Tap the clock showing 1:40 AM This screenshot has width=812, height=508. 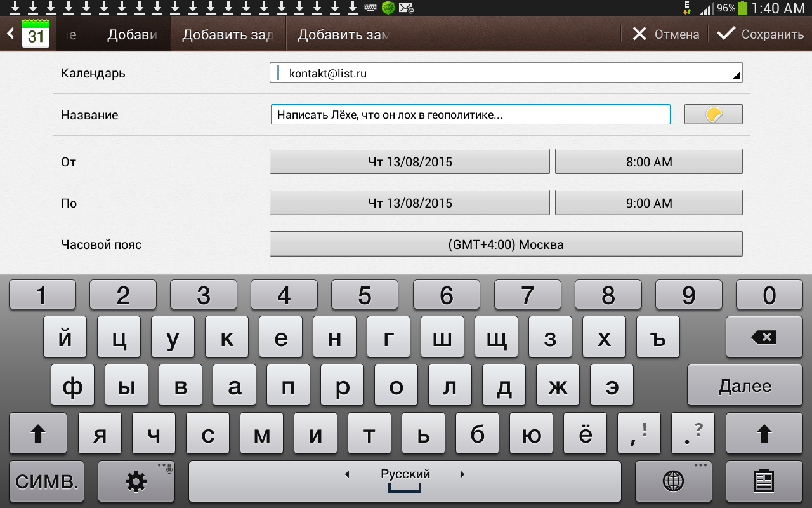tap(778, 8)
